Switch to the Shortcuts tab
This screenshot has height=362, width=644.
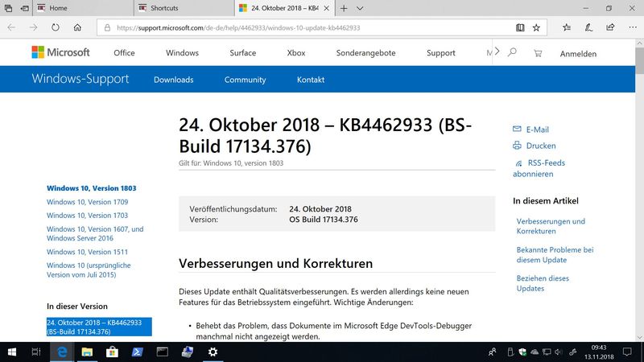pyautogui.click(x=184, y=8)
